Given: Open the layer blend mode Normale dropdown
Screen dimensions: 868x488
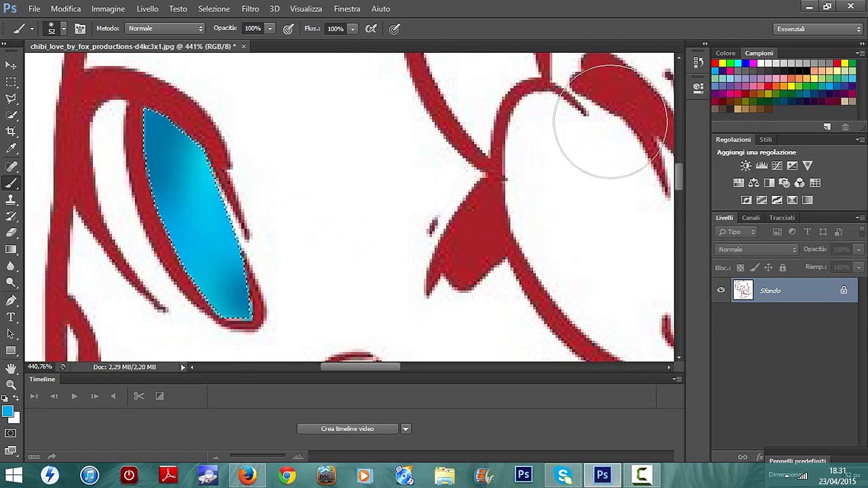Looking at the screenshot, I should pos(758,249).
